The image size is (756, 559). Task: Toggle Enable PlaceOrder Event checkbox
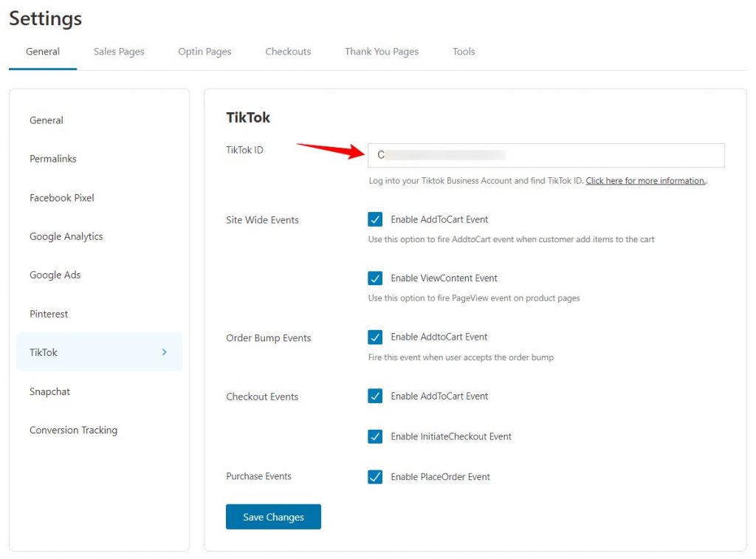375,477
